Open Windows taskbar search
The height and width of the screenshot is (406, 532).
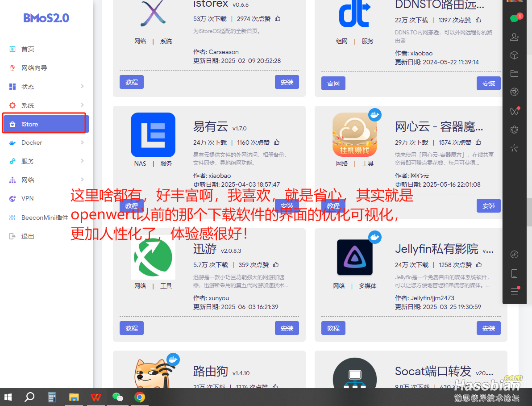click(30, 397)
